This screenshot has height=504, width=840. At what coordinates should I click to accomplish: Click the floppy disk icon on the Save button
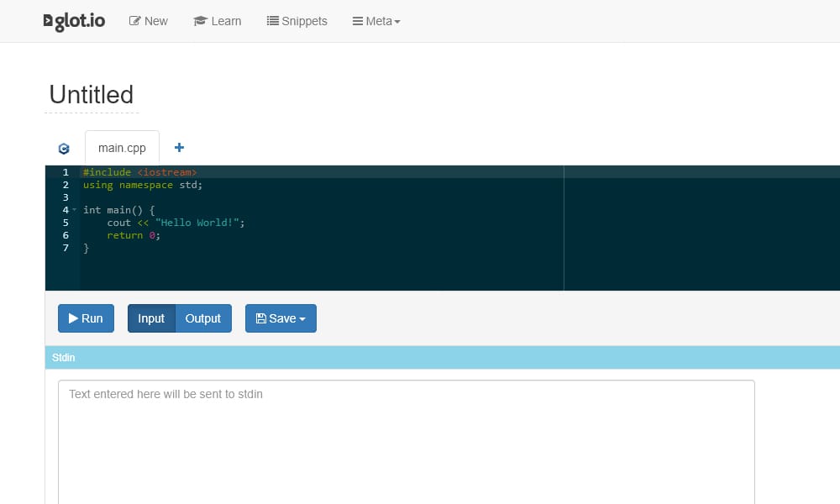(260, 318)
